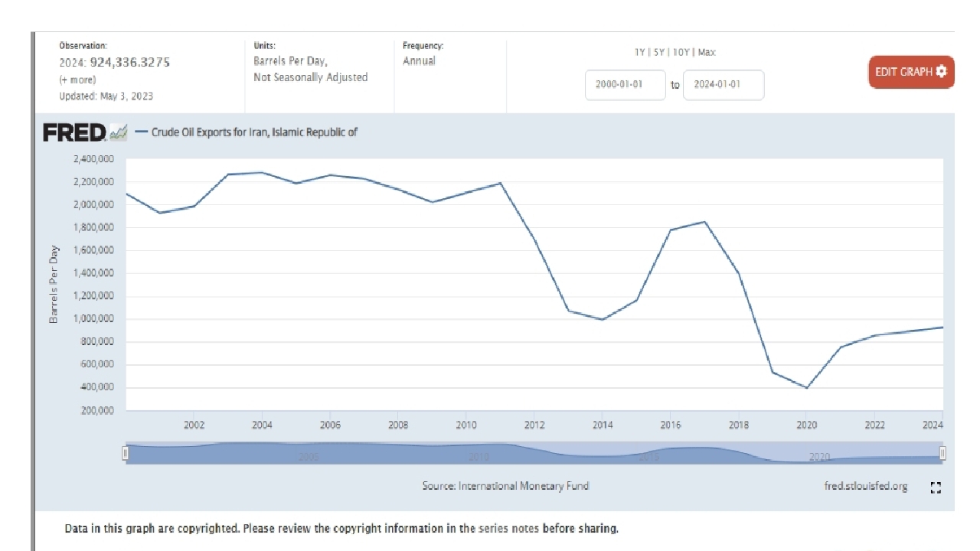980x551 pixels.
Task: Open the EDIT GRAPH button
Action: point(911,72)
